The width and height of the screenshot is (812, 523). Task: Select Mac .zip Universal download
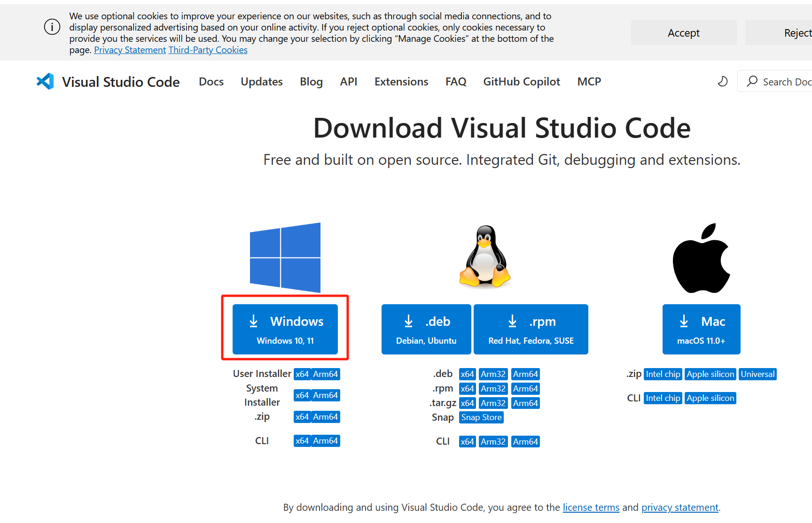[x=758, y=374]
